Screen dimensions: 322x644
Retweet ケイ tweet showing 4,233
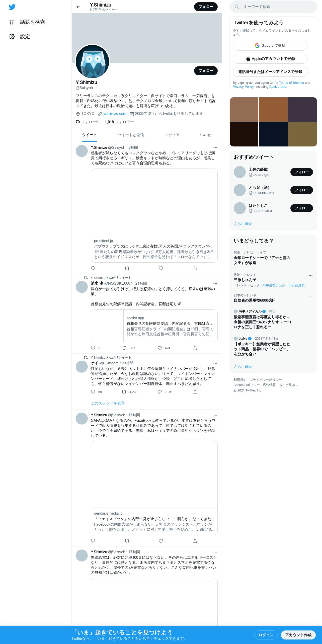coord(124,392)
